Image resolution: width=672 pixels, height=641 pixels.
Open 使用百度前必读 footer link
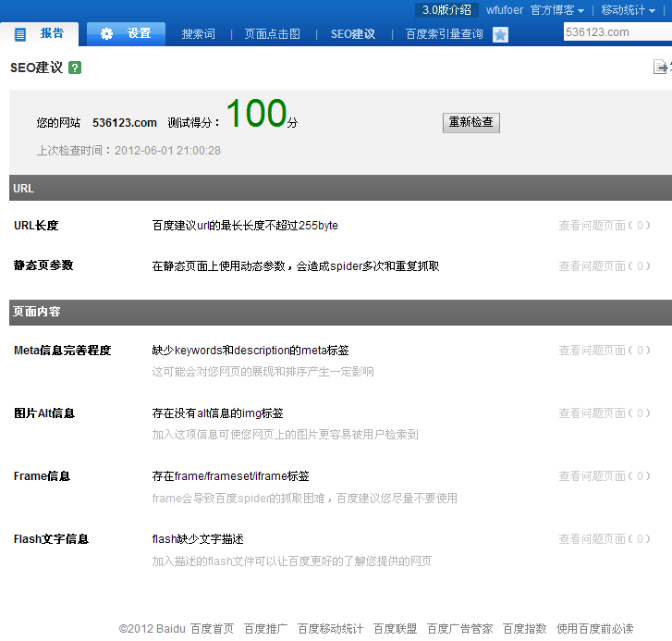(595, 629)
